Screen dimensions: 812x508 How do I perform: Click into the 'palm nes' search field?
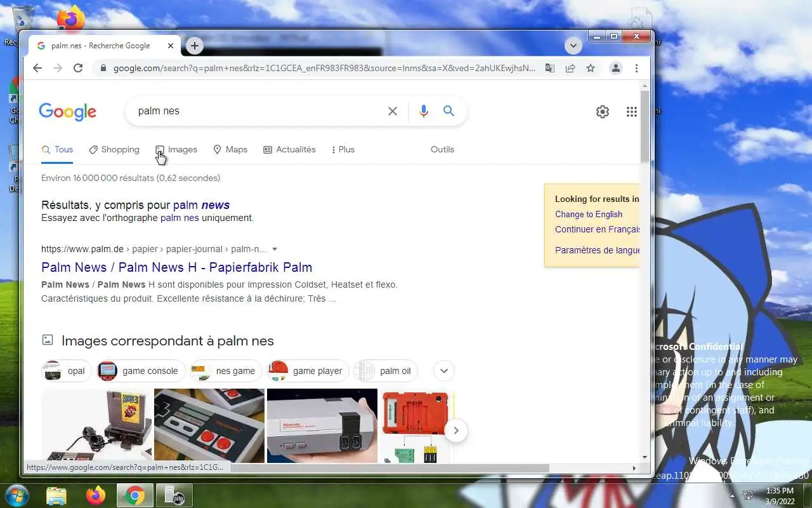click(x=259, y=111)
